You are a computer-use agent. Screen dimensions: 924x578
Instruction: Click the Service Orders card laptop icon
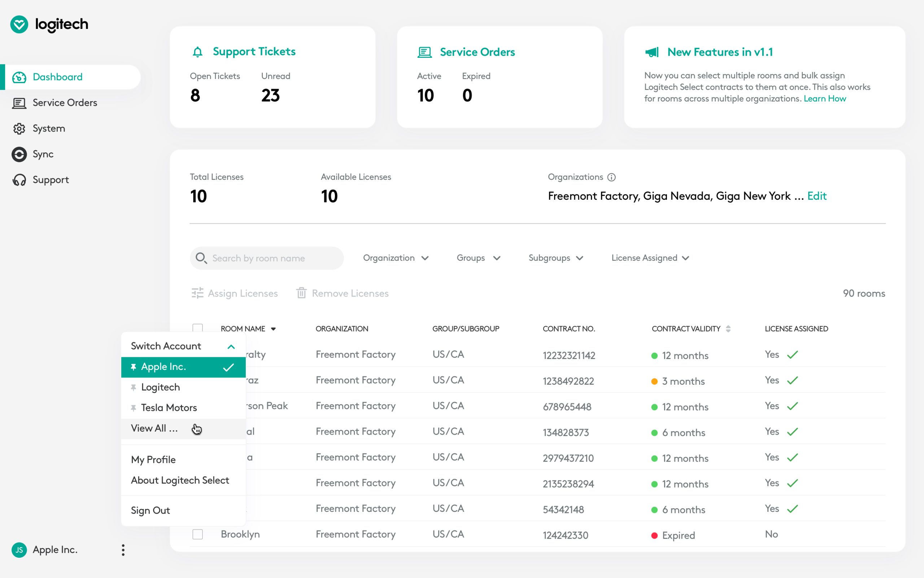point(424,52)
